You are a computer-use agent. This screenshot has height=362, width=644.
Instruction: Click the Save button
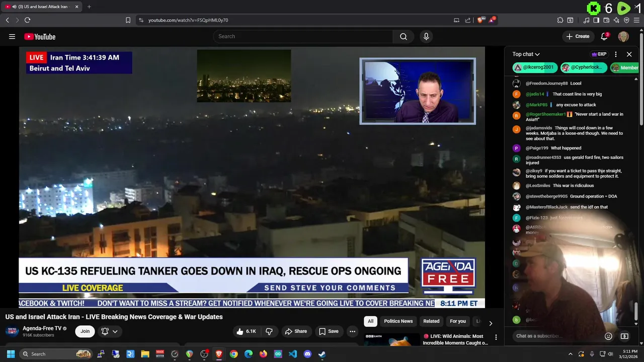click(x=329, y=331)
